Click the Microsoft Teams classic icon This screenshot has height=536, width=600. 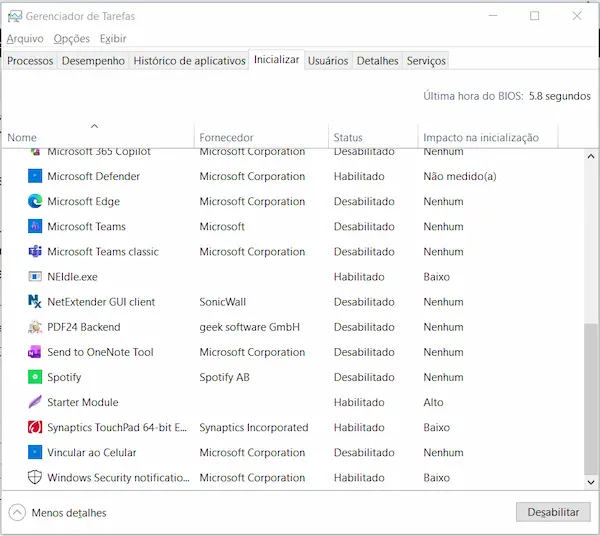pyautogui.click(x=35, y=251)
